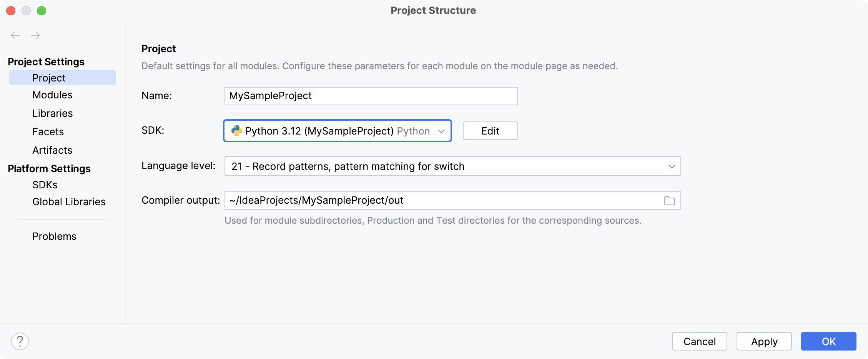
Task: Select Global Libraries in the sidebar
Action: coord(69,201)
